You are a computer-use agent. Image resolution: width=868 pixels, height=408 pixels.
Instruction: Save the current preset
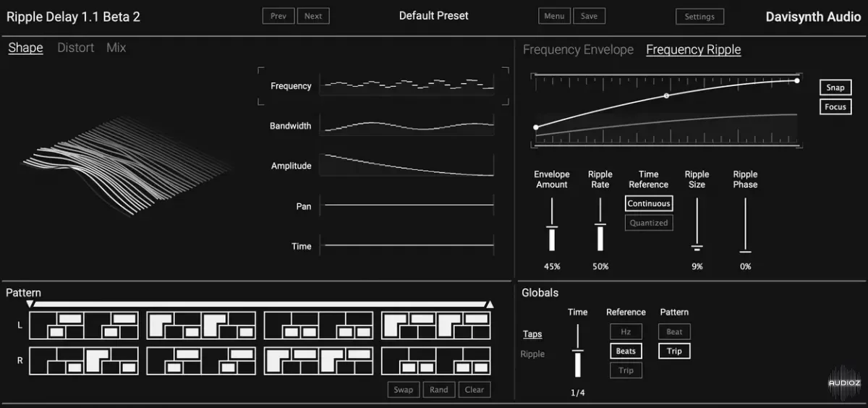tap(589, 16)
